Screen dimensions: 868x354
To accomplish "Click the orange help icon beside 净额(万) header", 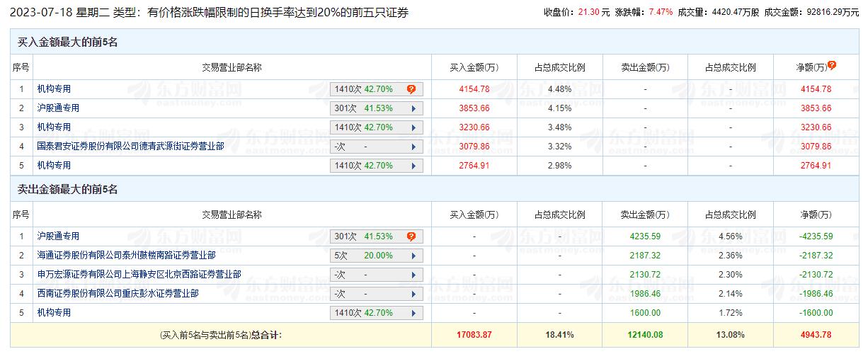I will (x=832, y=65).
